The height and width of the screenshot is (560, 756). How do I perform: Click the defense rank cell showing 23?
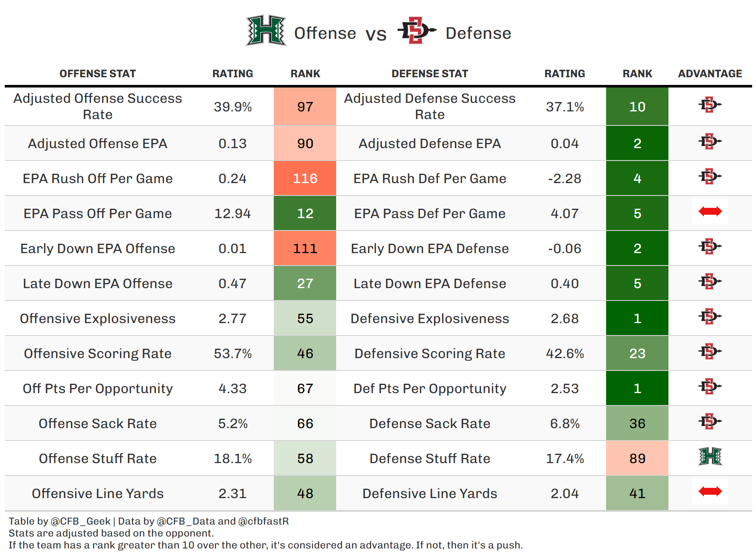click(637, 353)
